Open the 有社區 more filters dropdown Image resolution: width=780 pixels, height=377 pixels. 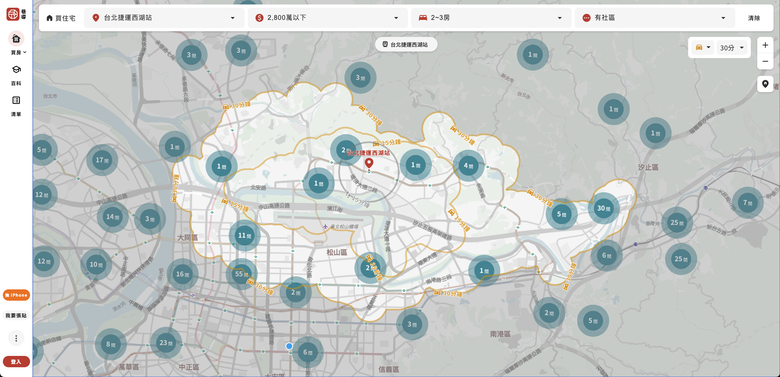tap(655, 18)
